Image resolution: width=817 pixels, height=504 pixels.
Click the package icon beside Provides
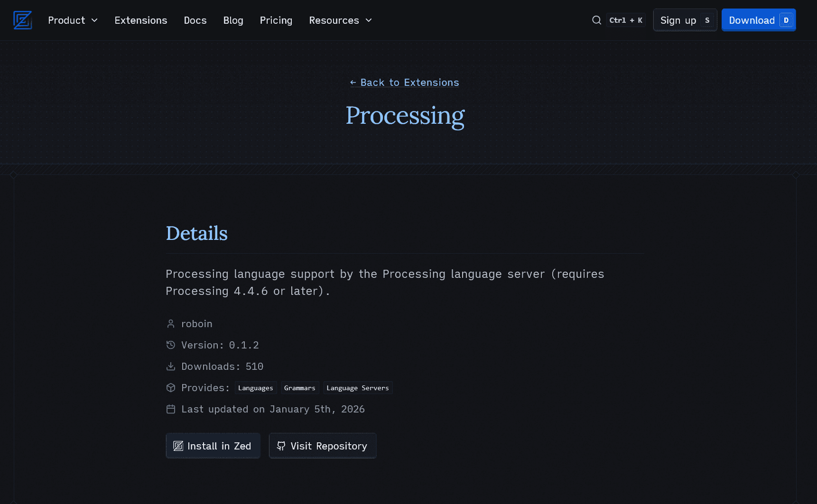pos(171,388)
